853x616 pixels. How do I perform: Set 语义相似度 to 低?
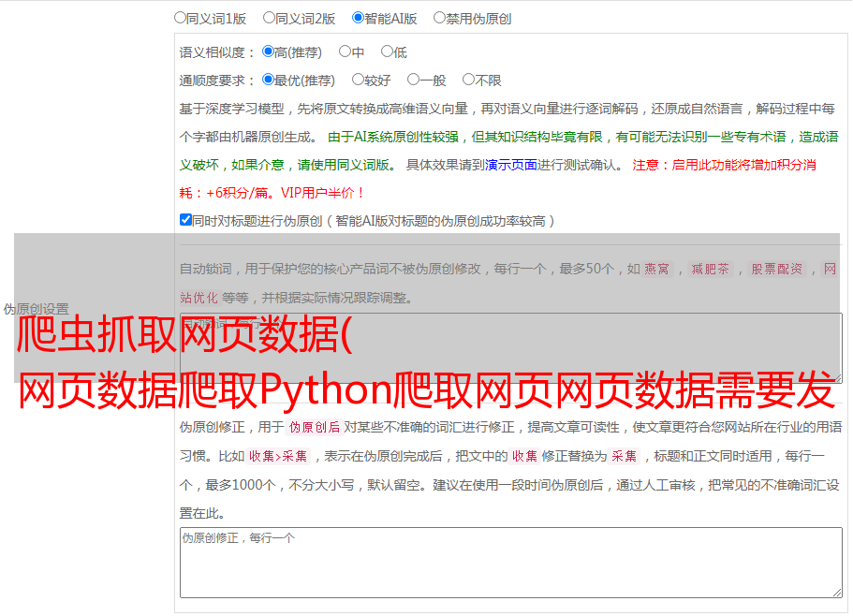pyautogui.click(x=388, y=51)
